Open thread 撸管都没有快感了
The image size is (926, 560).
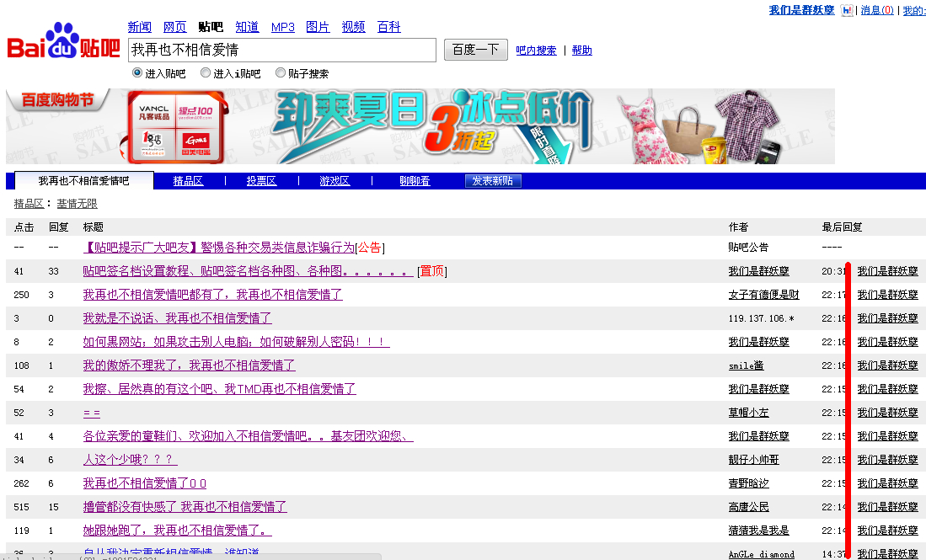pos(185,507)
